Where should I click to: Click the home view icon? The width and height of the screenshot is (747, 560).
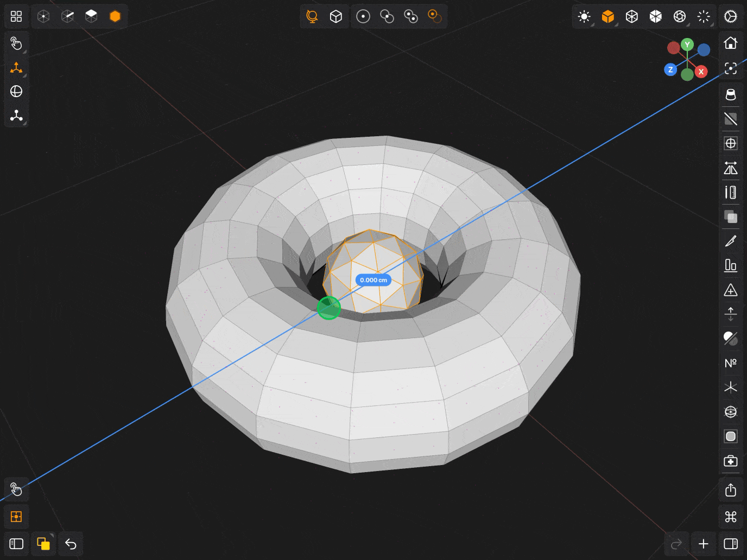coord(731,42)
